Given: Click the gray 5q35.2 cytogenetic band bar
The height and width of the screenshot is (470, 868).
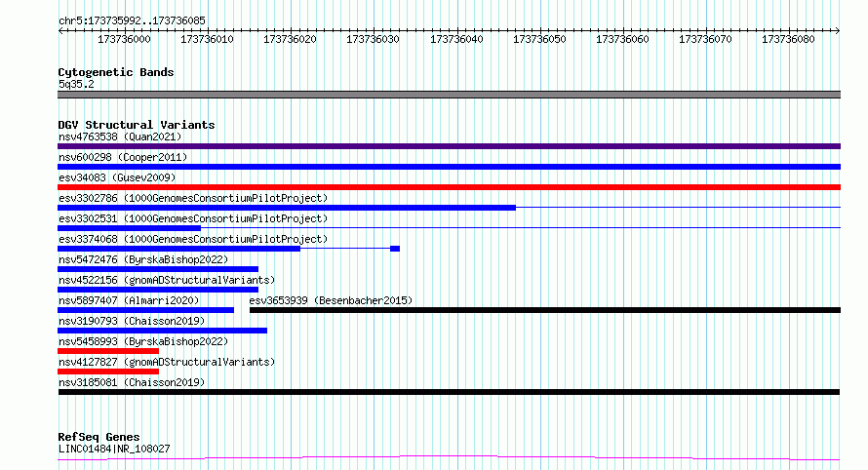Looking at the screenshot, I should click(x=449, y=95).
